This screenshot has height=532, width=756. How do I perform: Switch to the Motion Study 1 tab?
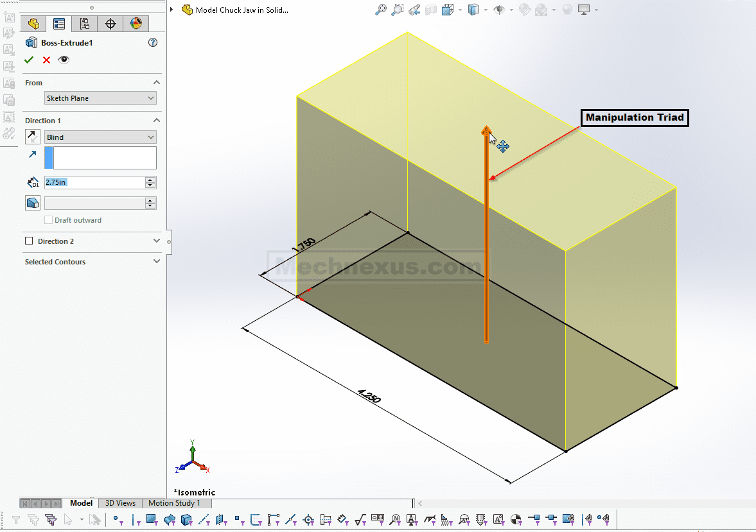(x=174, y=503)
